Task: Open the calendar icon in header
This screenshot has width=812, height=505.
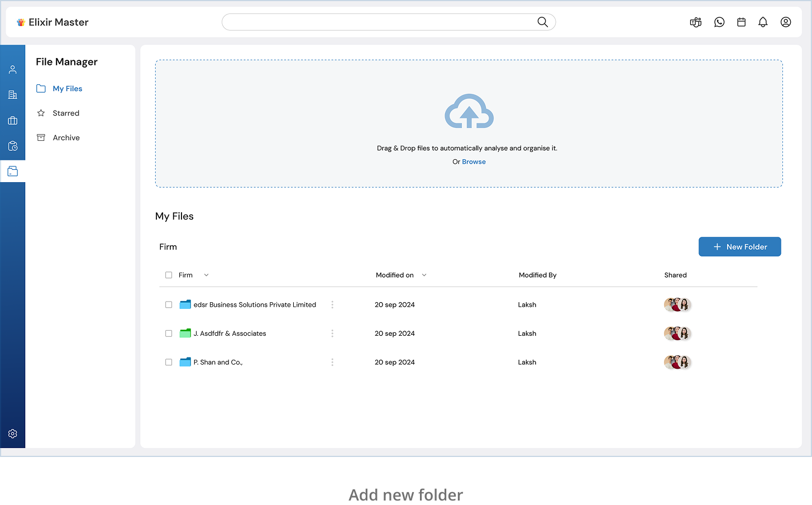Action: 741,22
